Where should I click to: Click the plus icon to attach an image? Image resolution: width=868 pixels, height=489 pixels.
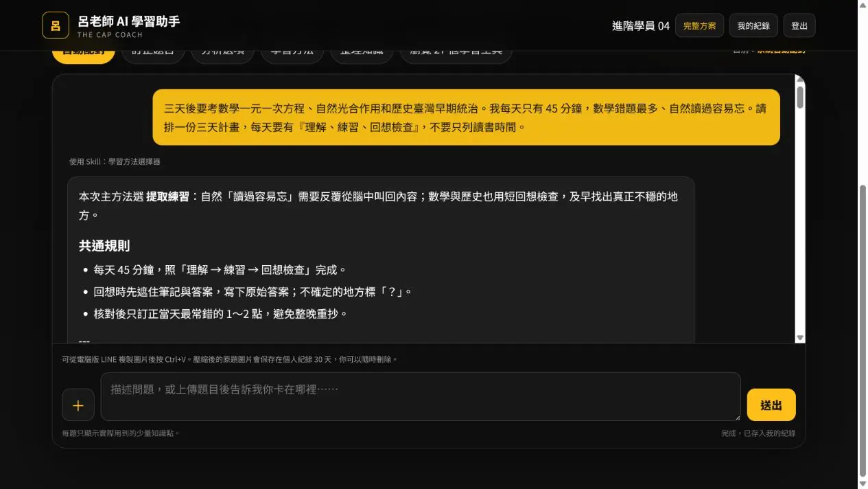tap(78, 405)
